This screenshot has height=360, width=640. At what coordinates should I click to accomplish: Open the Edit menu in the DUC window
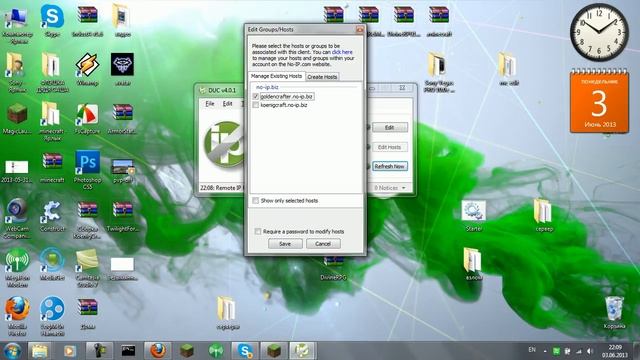point(227,104)
